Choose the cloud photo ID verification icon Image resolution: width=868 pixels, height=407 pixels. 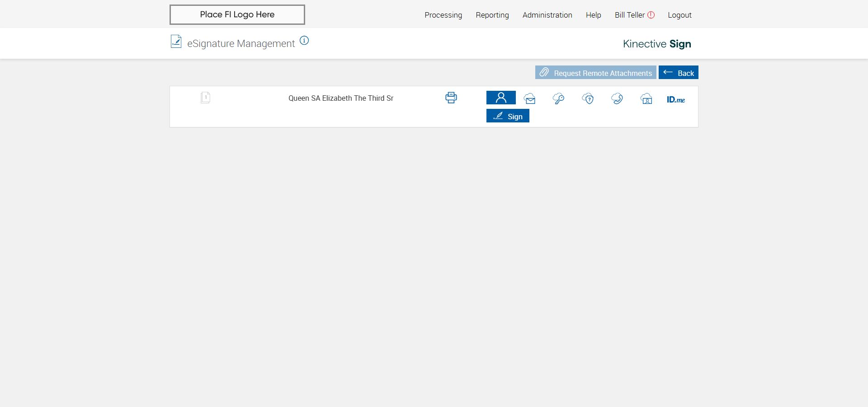tap(646, 98)
